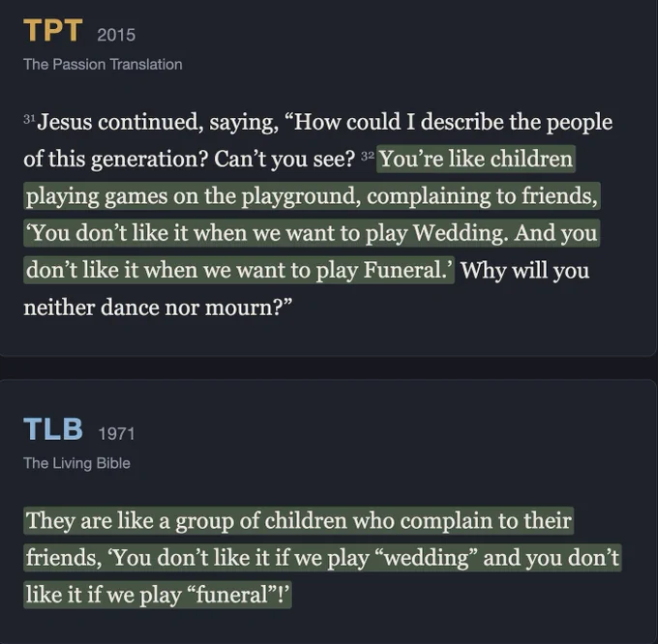This screenshot has height=644, width=658.
Task: Click the TLB translation abbreviation heading
Action: click(53, 429)
